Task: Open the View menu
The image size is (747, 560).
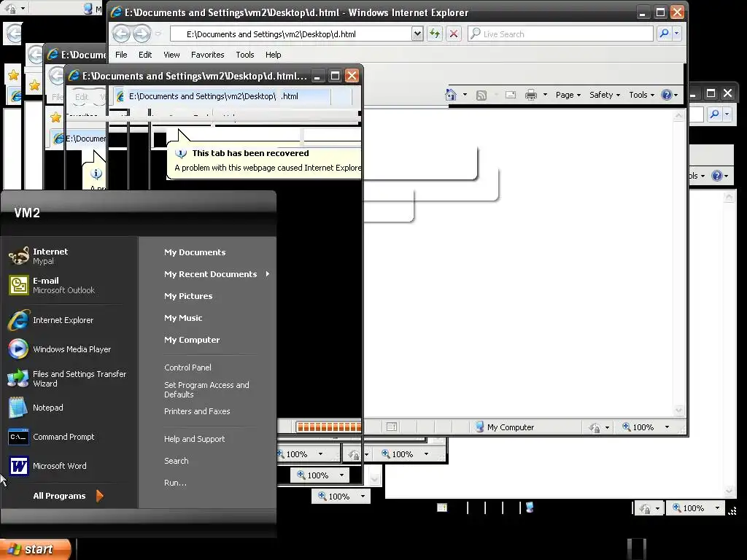Action: (x=171, y=55)
